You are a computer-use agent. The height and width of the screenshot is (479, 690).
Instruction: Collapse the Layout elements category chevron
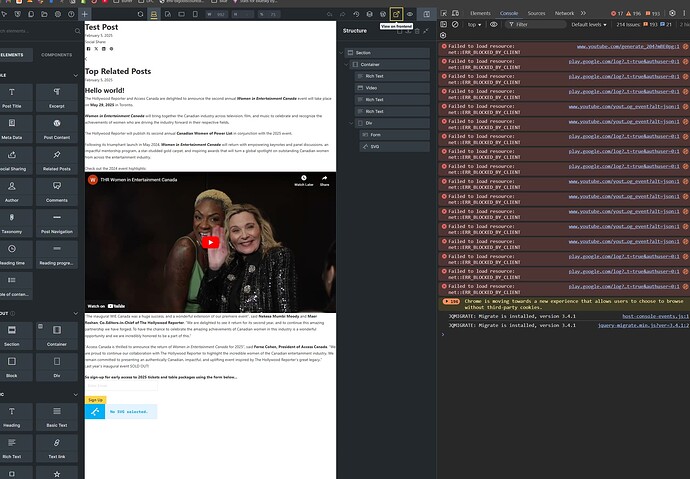[x=75, y=314]
